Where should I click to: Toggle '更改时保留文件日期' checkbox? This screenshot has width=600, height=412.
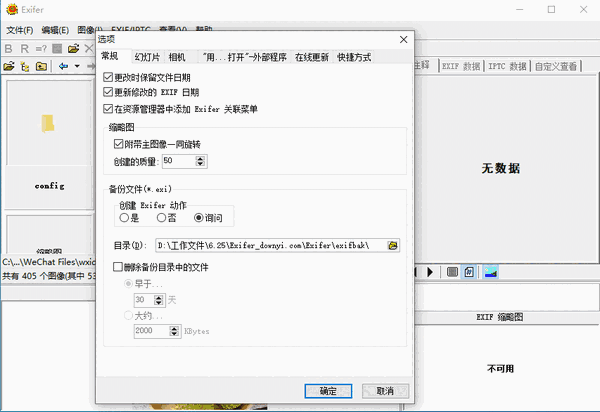(108, 77)
